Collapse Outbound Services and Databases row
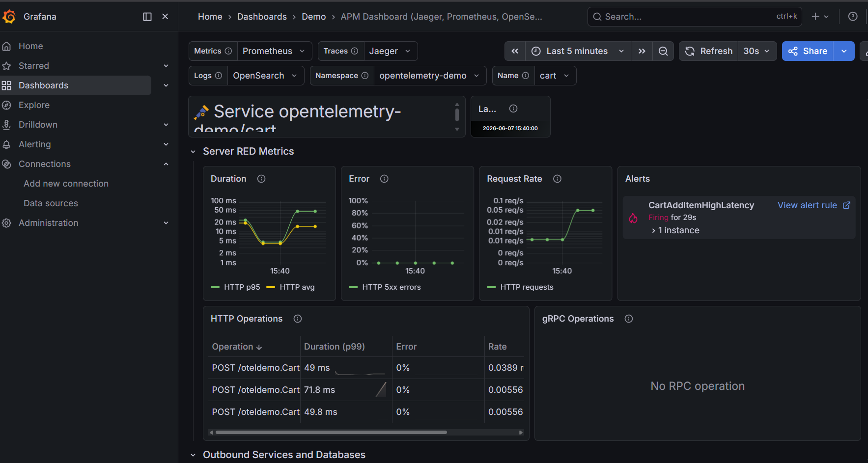 193,455
